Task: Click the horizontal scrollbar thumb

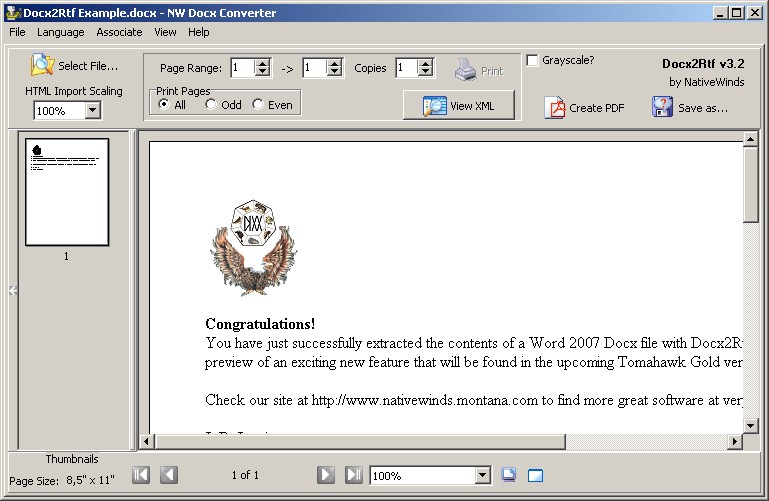Action: tap(360, 441)
